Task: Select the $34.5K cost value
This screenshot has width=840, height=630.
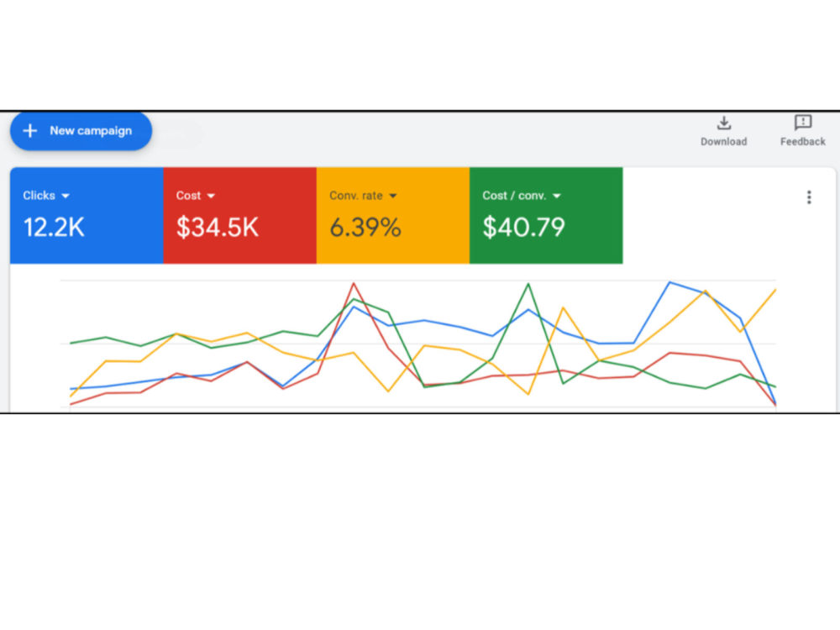Action: [217, 227]
